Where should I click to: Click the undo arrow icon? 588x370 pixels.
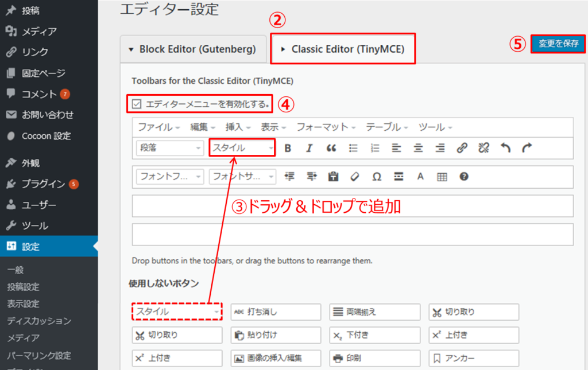(505, 148)
